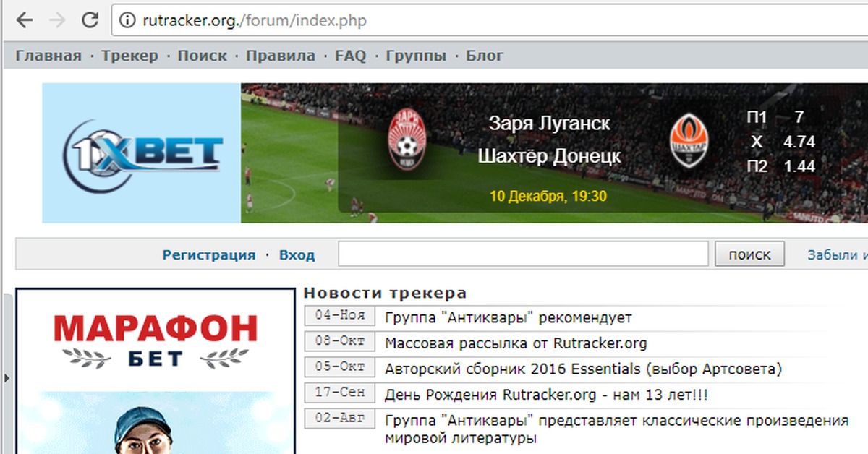Open news: День Рождения Rutracker.org 13 лет
This screenshot has width=868, height=454.
point(546,395)
